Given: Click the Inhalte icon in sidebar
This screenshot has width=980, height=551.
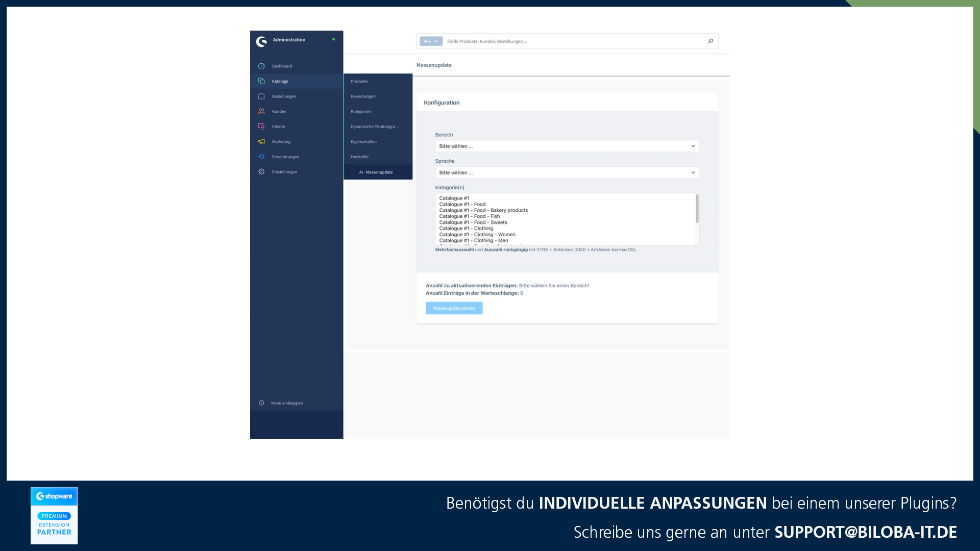Looking at the screenshot, I should [262, 126].
